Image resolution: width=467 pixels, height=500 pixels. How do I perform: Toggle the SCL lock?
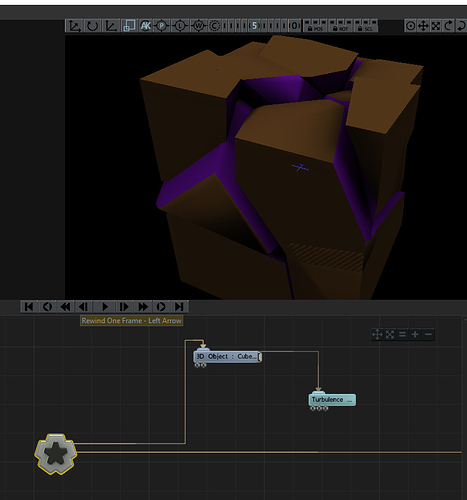[366, 26]
